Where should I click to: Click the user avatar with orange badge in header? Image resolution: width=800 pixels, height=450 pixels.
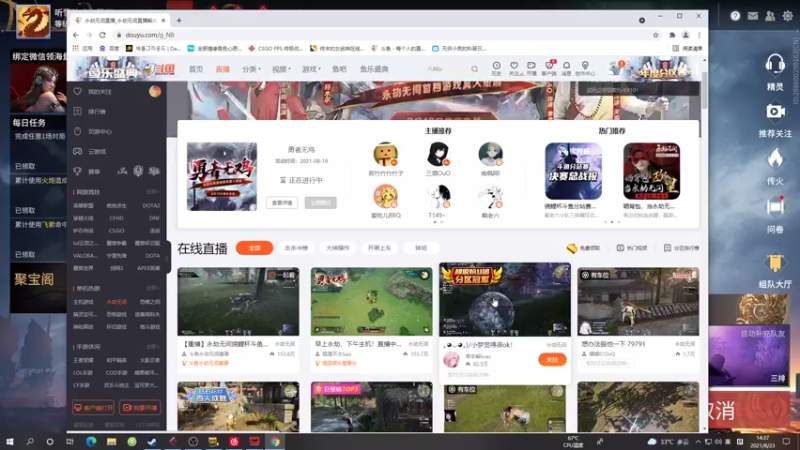click(616, 68)
